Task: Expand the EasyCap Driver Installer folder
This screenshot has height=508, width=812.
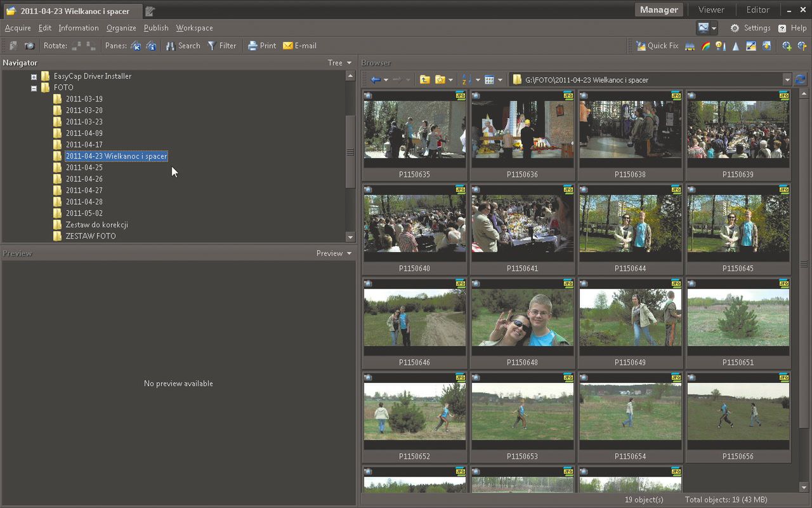Action: [x=34, y=77]
